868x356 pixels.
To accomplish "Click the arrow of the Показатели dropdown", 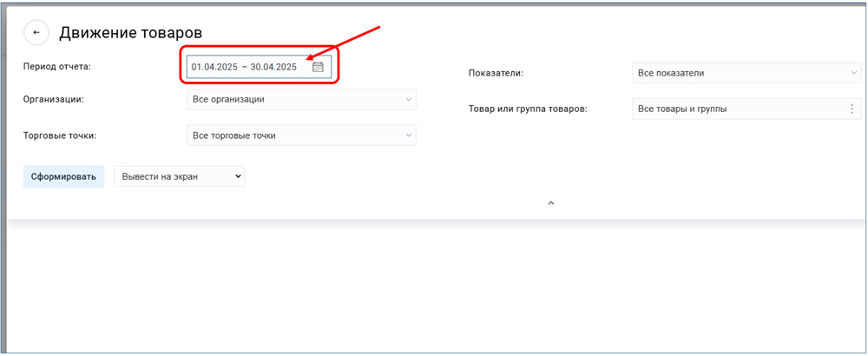I will 854,73.
